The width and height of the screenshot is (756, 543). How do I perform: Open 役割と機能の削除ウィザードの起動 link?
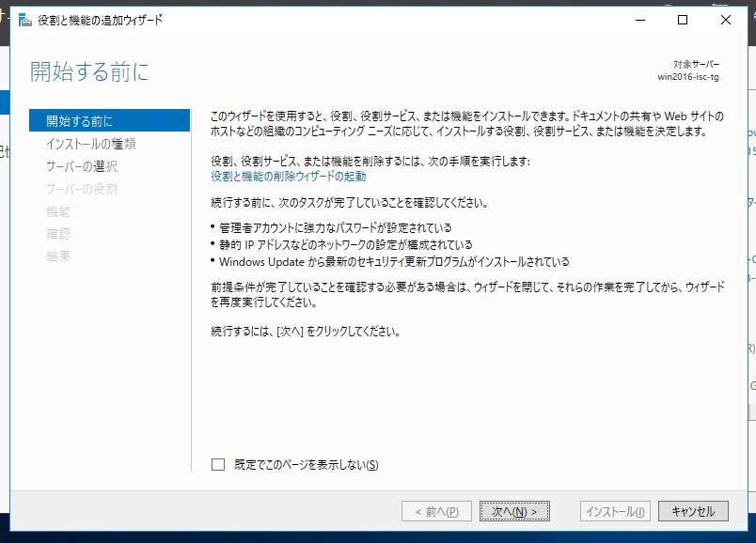289,177
